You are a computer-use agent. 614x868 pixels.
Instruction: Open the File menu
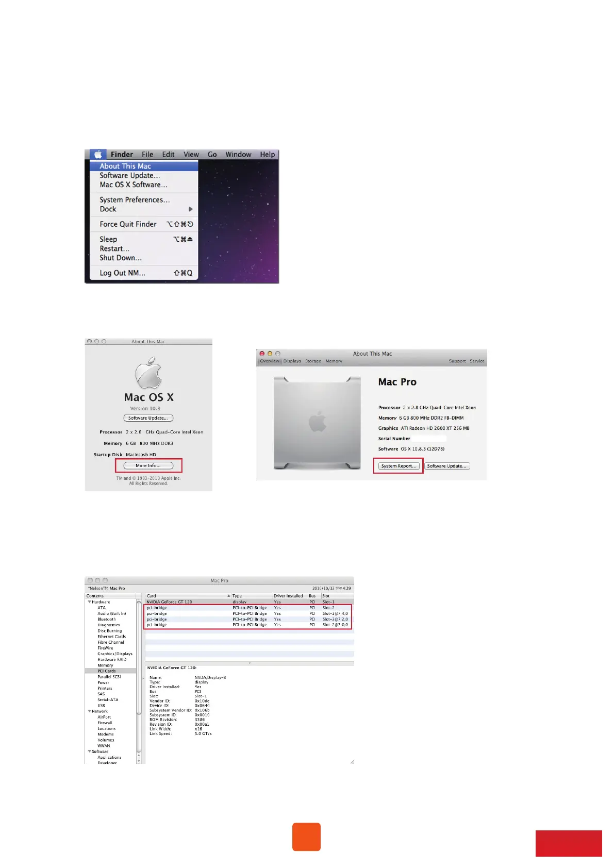point(147,154)
